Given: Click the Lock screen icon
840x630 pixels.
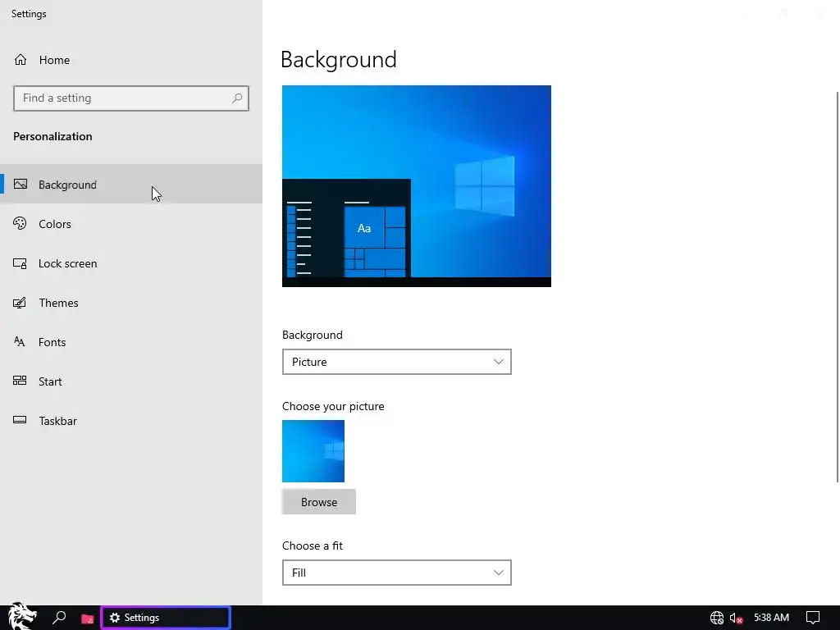Looking at the screenshot, I should (x=20, y=263).
